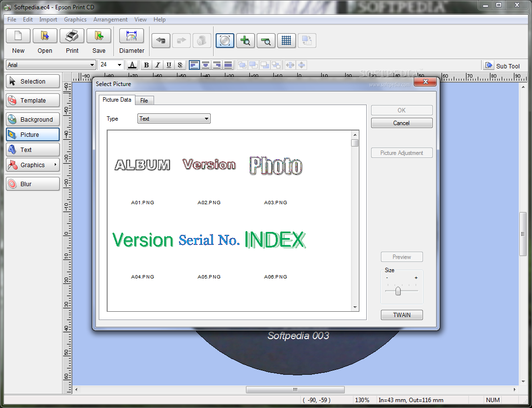Screen dimensions: 532x408
Task: Select the Blur tool
Action: [33, 184]
